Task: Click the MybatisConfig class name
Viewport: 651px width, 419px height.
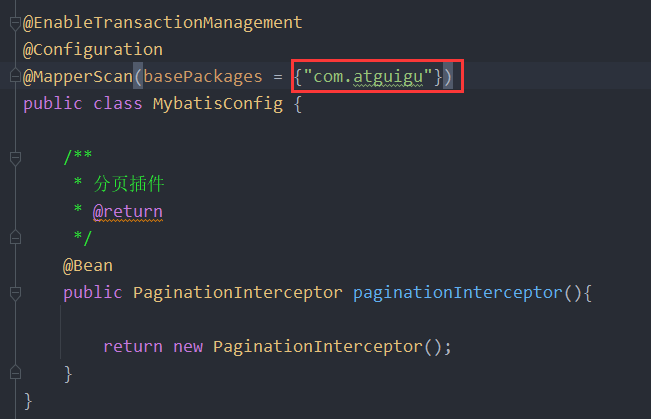Action: tap(218, 104)
